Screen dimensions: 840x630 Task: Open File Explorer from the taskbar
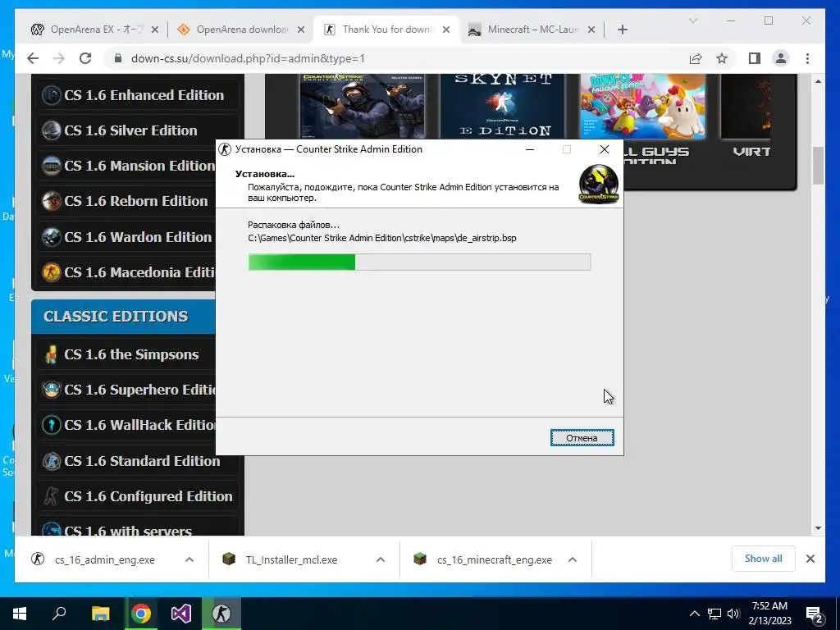point(100,614)
